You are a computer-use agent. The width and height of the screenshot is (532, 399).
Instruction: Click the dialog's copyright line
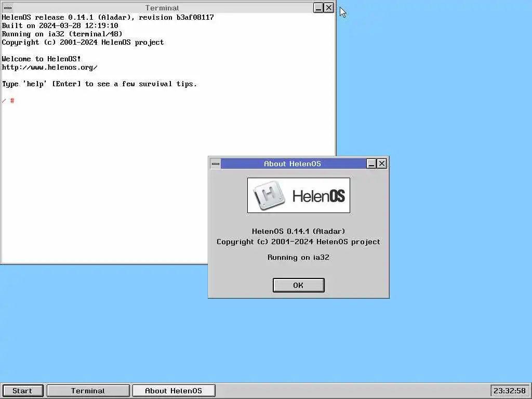coord(299,242)
